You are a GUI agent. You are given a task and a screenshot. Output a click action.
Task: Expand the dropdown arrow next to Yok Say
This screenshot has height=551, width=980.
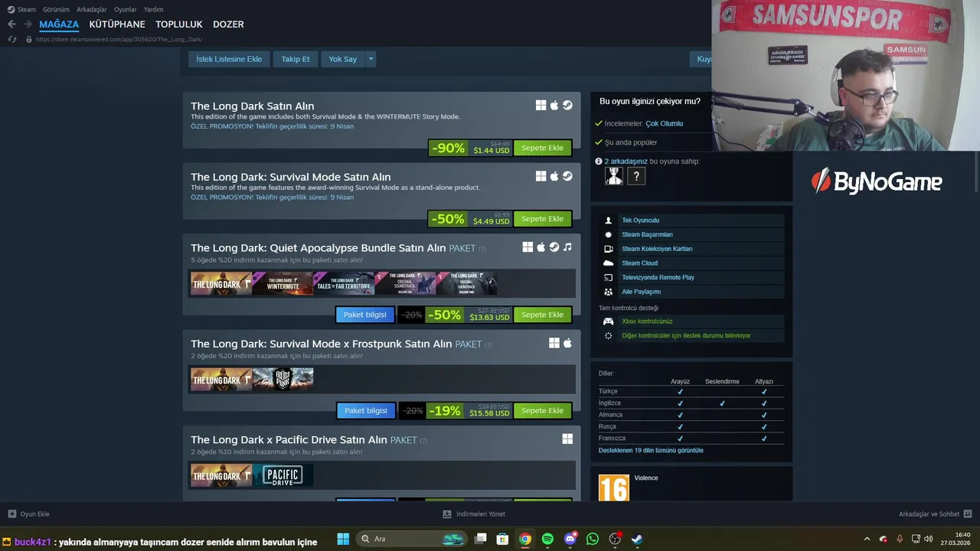(371, 59)
